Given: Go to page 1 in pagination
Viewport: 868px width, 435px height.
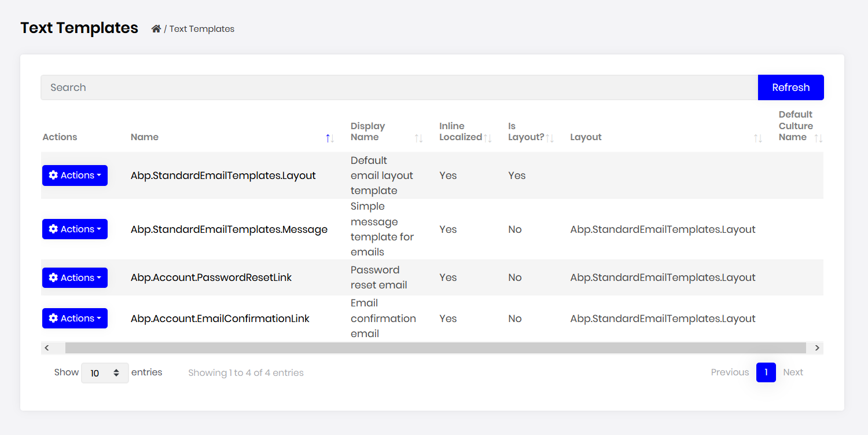Looking at the screenshot, I should (x=766, y=372).
